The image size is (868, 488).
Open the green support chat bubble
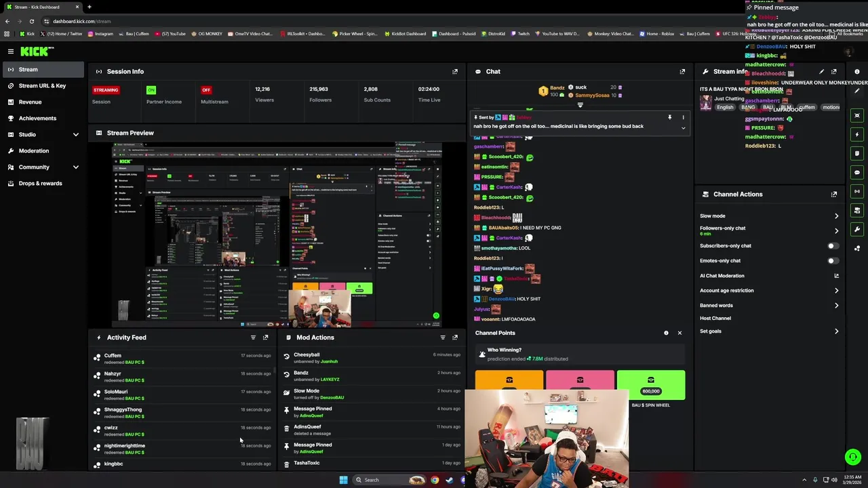point(853,457)
